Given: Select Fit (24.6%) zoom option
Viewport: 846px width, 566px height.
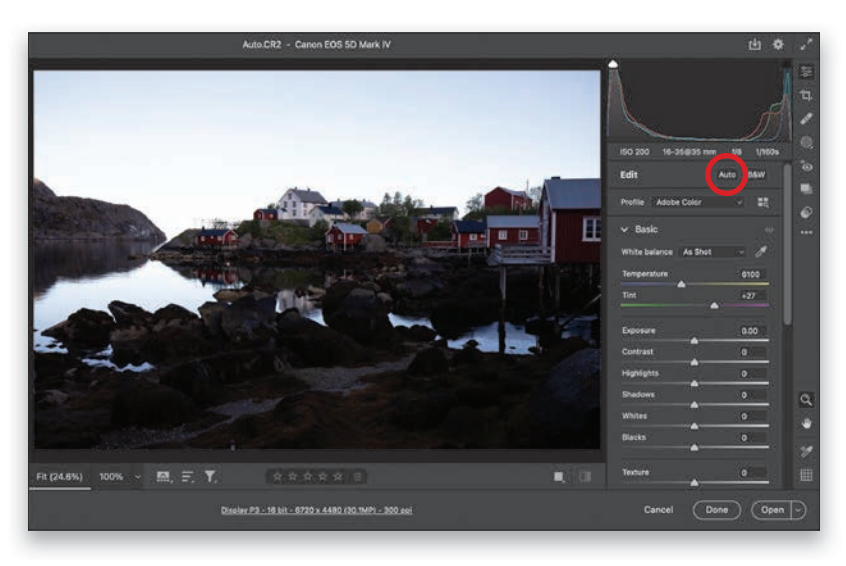Looking at the screenshot, I should [x=60, y=477].
